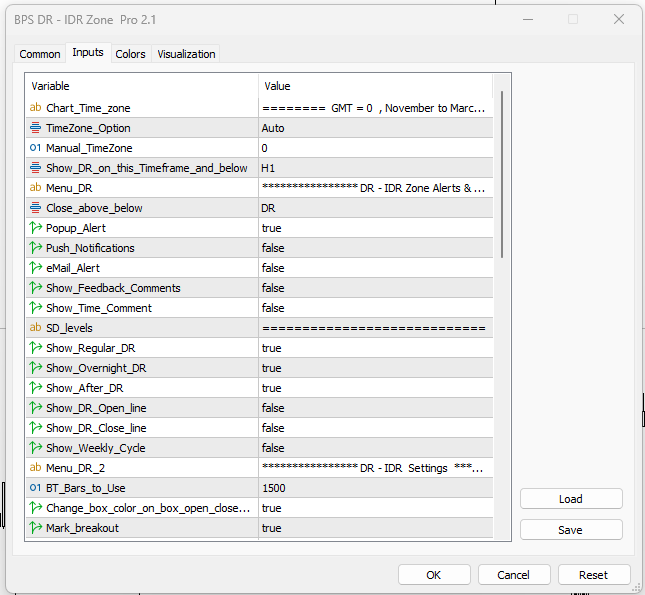Viewport: 645px width, 595px height.
Task: Click the boolean icon beside Mark_breakout
Action: coord(36,528)
